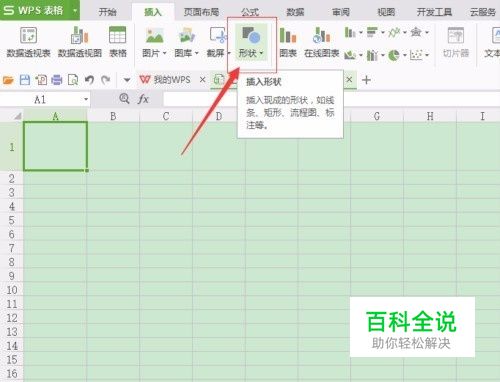Switch to the 页面布局 ribbon tab
Screen dimensions: 500x382
[x=201, y=12]
